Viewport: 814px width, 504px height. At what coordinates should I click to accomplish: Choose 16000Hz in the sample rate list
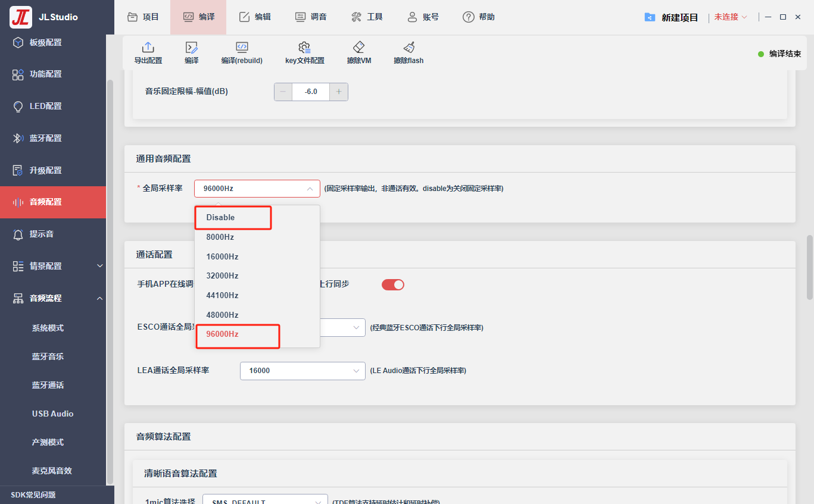pos(257,257)
